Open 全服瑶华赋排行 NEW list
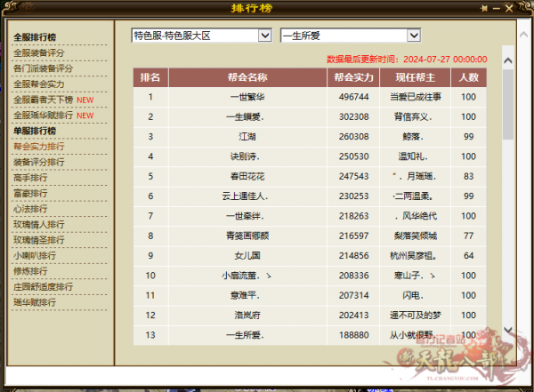Viewport: 534px width, 392px height. click(x=53, y=116)
